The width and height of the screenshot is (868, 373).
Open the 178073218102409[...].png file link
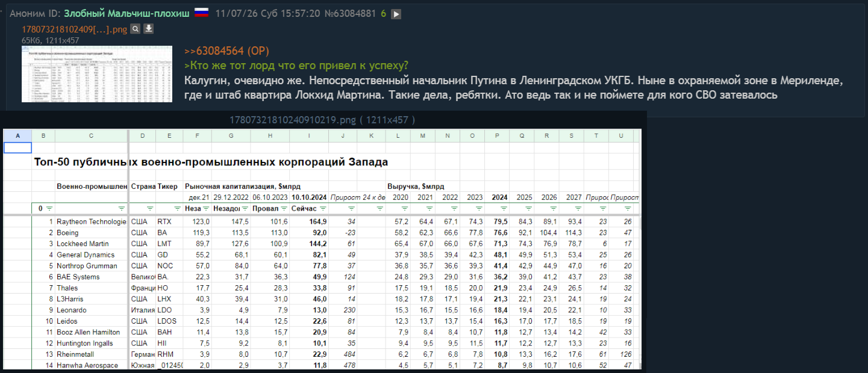tap(75, 29)
